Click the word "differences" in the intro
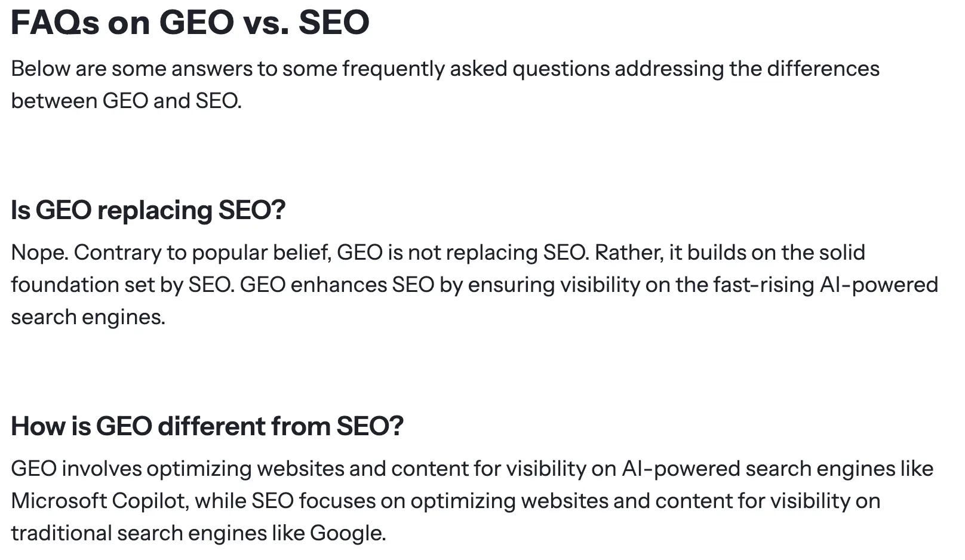 pyautogui.click(x=823, y=69)
